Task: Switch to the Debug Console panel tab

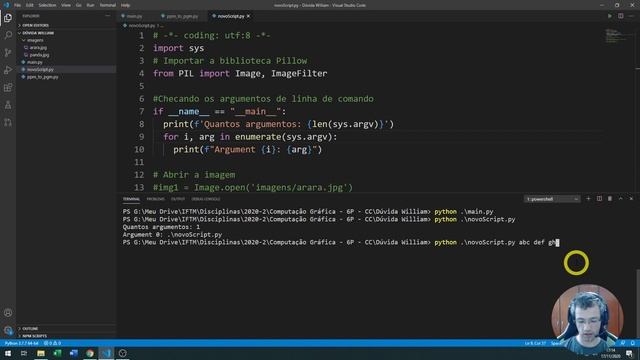Action: pos(206,199)
